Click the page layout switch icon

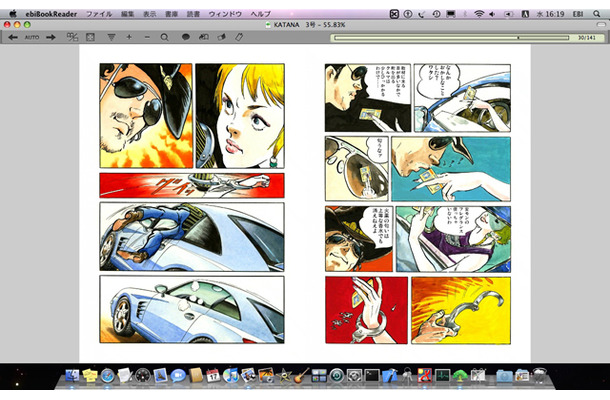72,37
